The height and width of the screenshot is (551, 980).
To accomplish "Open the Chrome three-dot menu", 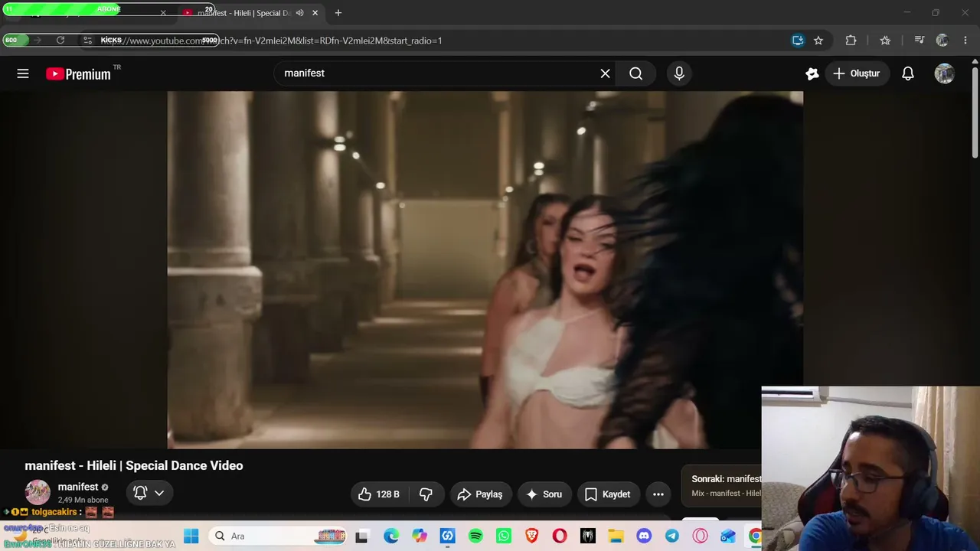I will click(x=965, y=41).
